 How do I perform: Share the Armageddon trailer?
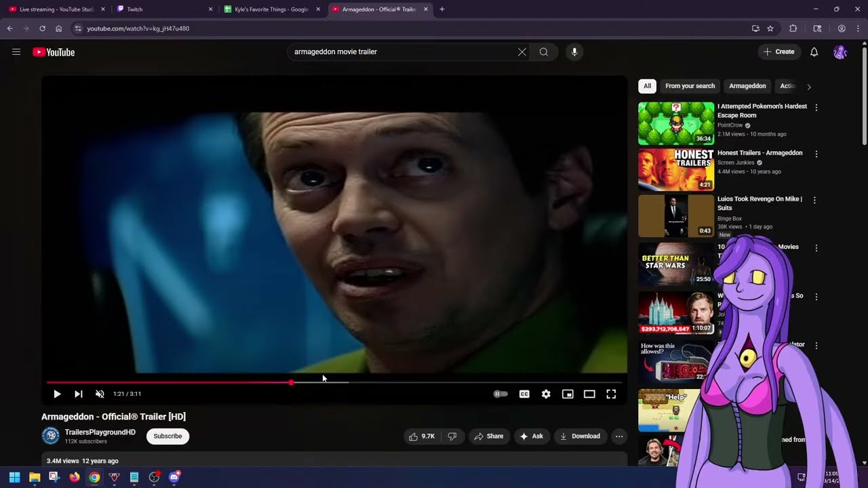(489, 436)
